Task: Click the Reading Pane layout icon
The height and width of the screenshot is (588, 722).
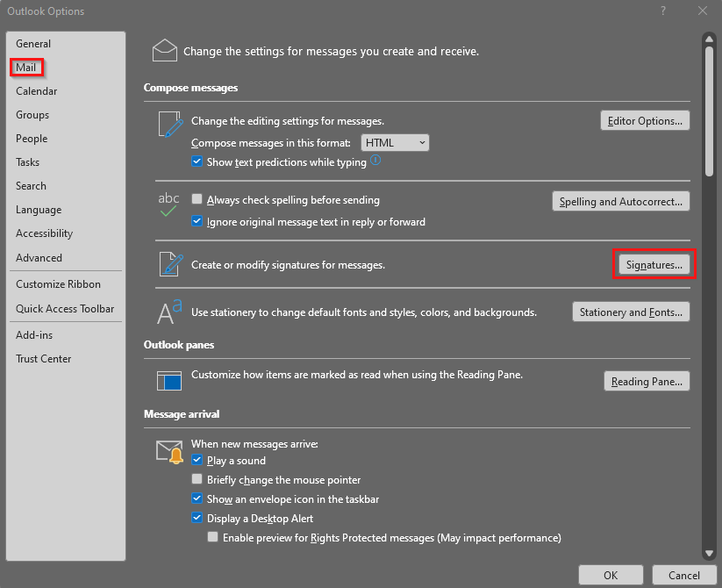Action: pos(168,380)
